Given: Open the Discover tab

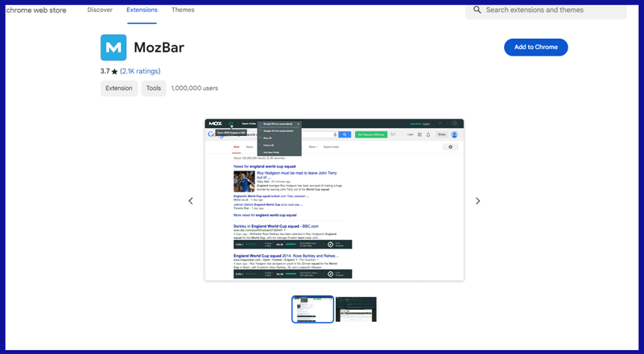Looking at the screenshot, I should pyautogui.click(x=100, y=10).
